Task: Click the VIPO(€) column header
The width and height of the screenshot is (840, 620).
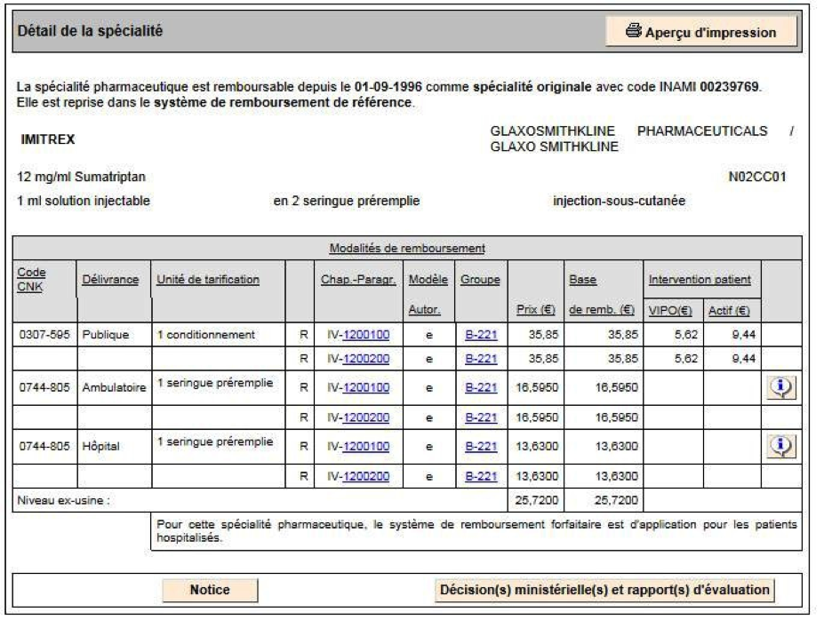Action: coord(670,311)
